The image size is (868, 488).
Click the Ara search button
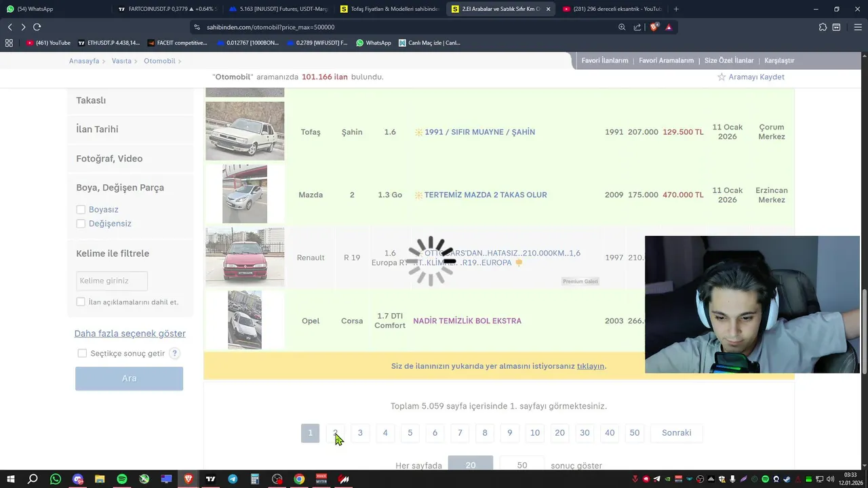[x=129, y=378]
